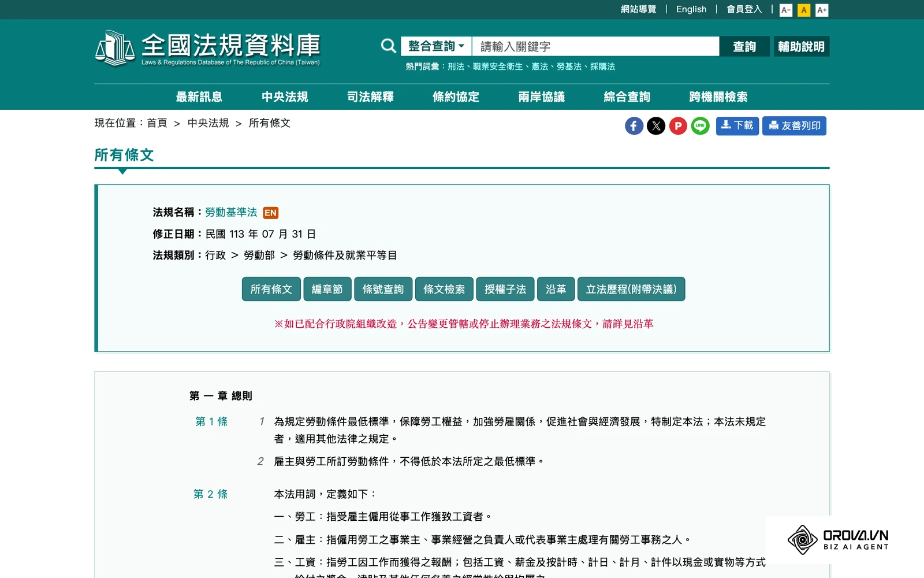Open 第 1 條 article link
Screen dimensions: 924x578
[211, 421]
